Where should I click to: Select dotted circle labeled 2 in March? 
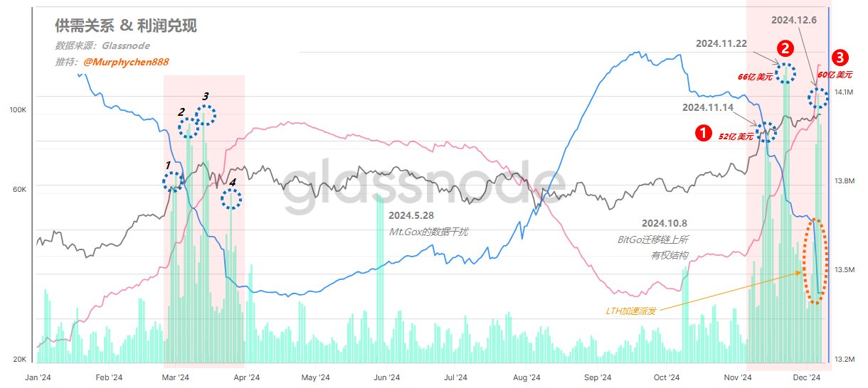(189, 128)
